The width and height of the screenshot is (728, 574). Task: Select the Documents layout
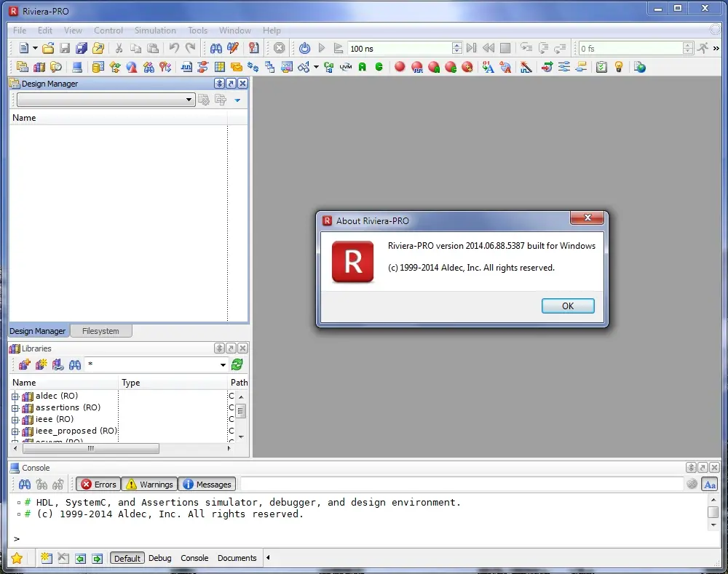point(237,558)
